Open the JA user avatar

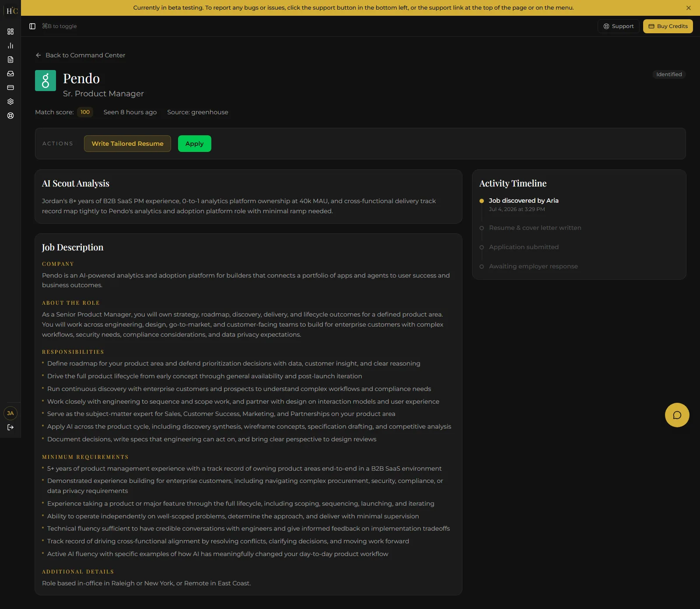[10, 413]
